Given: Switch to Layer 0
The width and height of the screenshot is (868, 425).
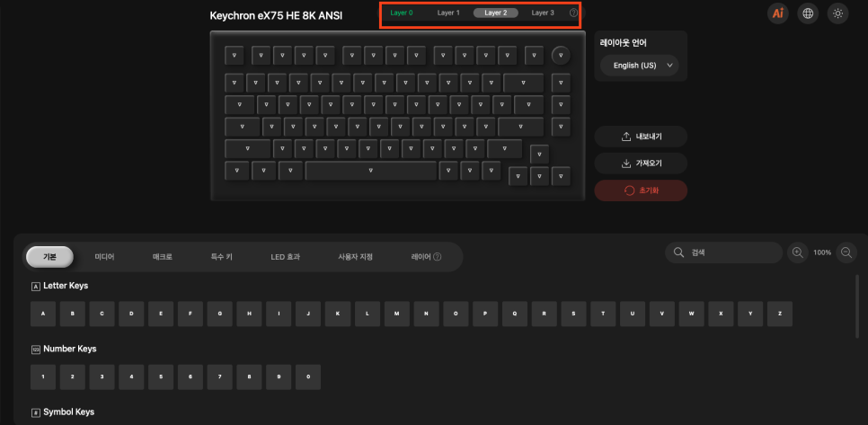Looking at the screenshot, I should tap(402, 13).
